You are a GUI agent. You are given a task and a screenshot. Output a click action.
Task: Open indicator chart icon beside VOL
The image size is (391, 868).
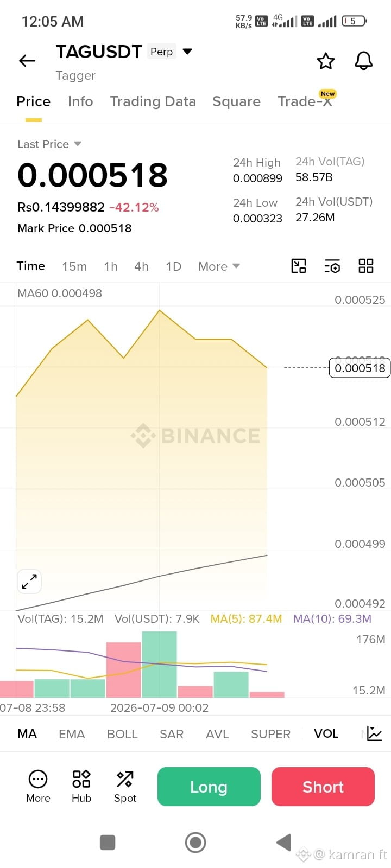coord(375,733)
